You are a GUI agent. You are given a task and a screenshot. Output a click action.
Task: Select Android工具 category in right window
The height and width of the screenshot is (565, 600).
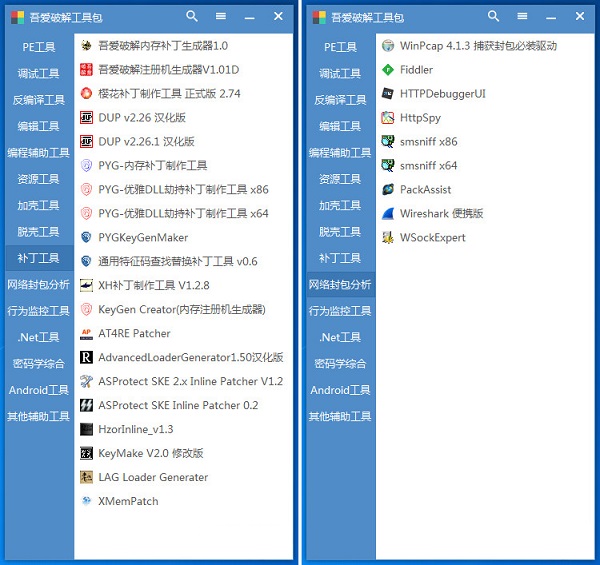pyautogui.click(x=340, y=390)
